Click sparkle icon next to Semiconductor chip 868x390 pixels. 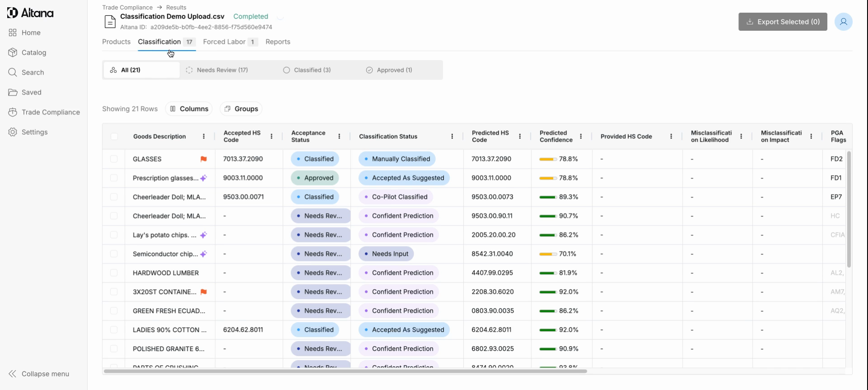tap(203, 254)
